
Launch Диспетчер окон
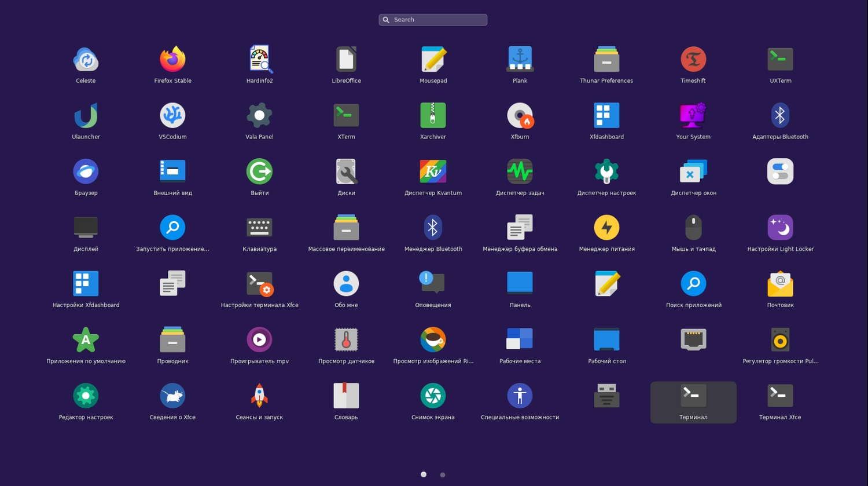(x=693, y=171)
